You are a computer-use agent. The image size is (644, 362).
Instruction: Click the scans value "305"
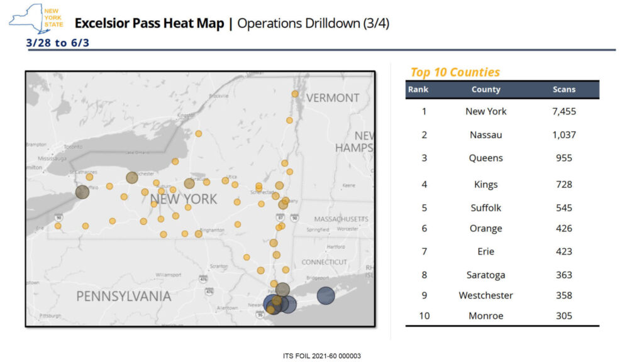point(564,315)
